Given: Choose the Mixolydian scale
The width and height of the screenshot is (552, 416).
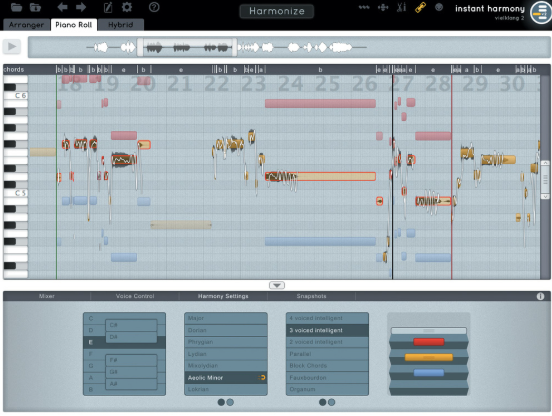Looking at the screenshot, I should pos(226,366).
